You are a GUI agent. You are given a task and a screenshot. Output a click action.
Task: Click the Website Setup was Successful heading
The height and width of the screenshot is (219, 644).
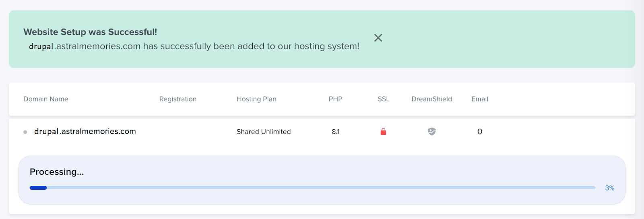point(90,32)
